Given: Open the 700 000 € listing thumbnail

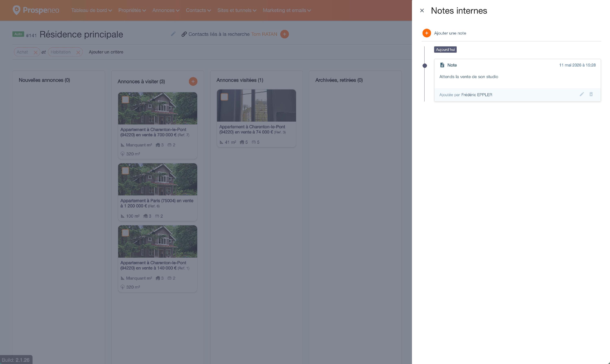Looking at the screenshot, I should [158, 108].
